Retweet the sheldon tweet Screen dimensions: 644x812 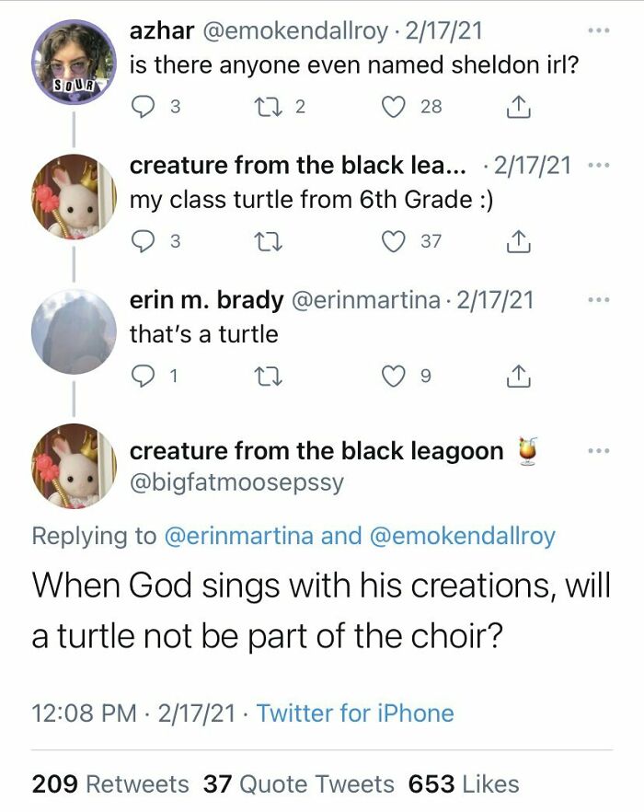point(269,104)
